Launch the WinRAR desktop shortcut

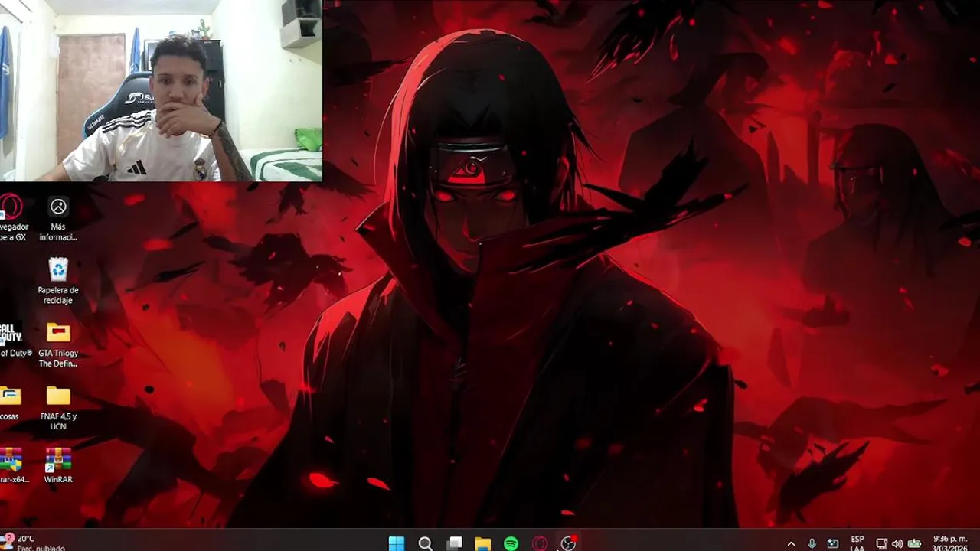(x=58, y=465)
